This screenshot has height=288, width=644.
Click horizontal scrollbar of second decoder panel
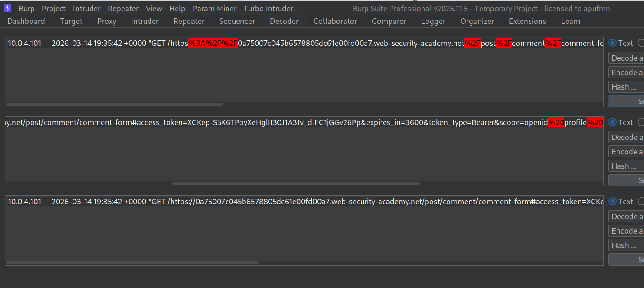coord(295,184)
